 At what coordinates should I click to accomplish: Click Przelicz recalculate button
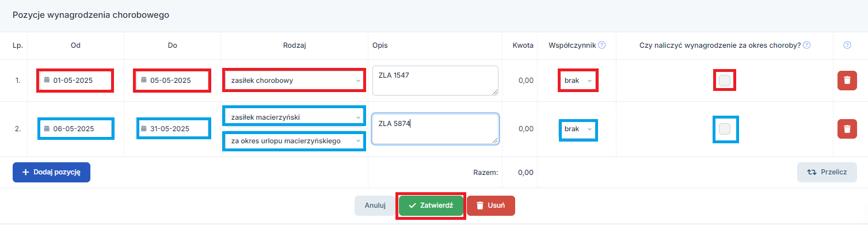(x=827, y=172)
